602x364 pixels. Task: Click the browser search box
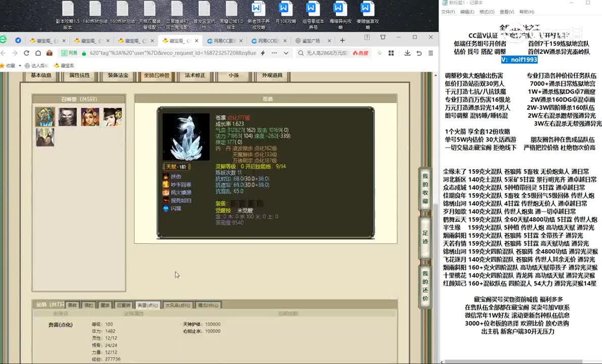[327, 53]
